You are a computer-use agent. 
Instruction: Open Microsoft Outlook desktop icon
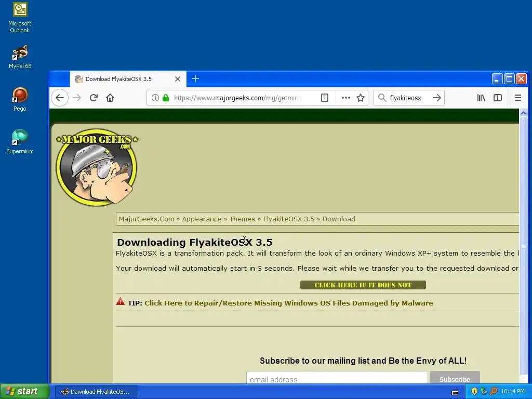[20, 18]
